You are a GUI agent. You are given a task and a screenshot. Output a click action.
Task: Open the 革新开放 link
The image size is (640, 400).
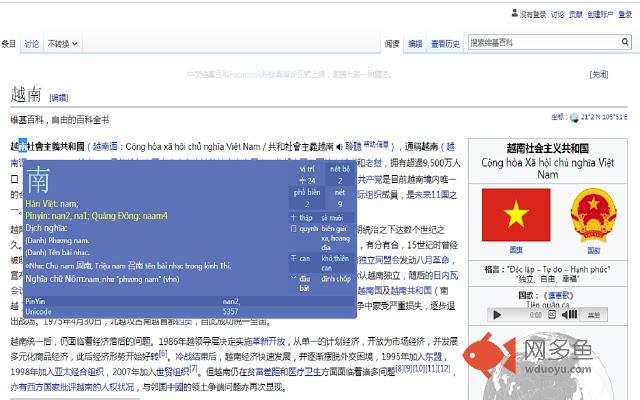269,341
